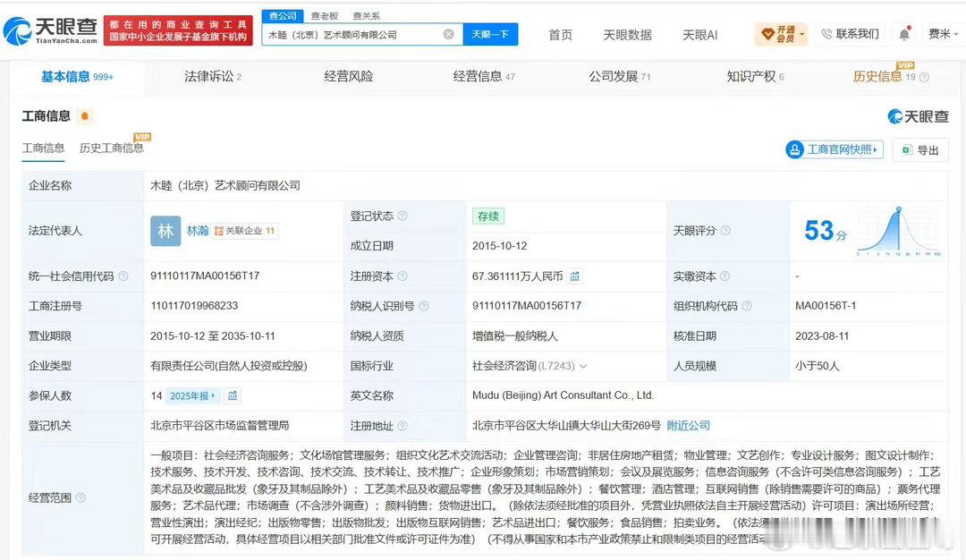Click help icon next to 纳税人识别号
This screenshot has height=560, width=966.
click(x=424, y=306)
